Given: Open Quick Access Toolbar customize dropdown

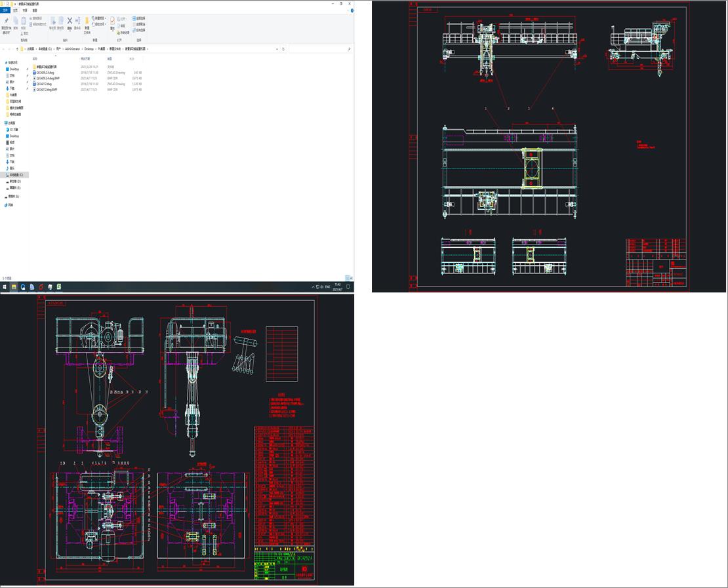Looking at the screenshot, I should (15, 4).
